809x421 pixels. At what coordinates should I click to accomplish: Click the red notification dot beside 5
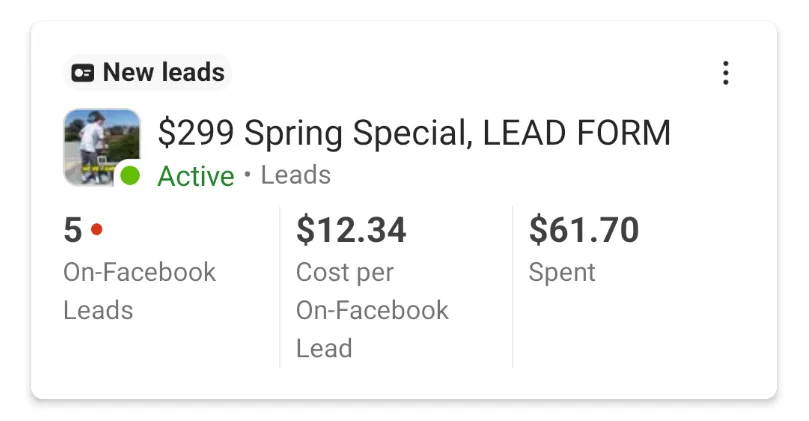click(96, 229)
